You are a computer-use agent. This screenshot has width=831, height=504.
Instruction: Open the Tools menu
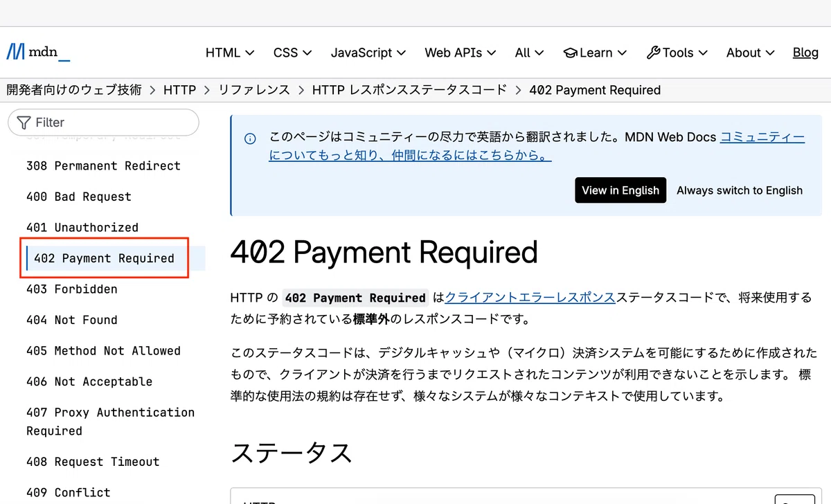pos(677,53)
